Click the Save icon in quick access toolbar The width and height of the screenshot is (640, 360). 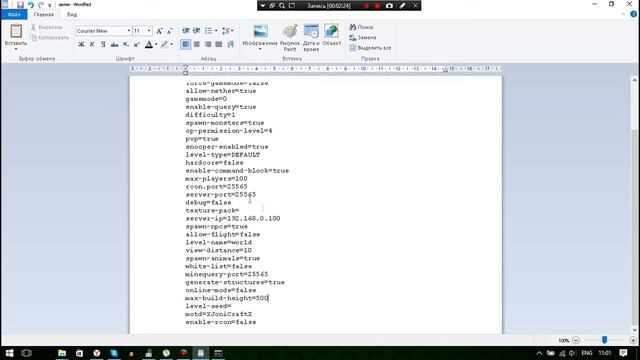pyautogui.click(x=20, y=5)
